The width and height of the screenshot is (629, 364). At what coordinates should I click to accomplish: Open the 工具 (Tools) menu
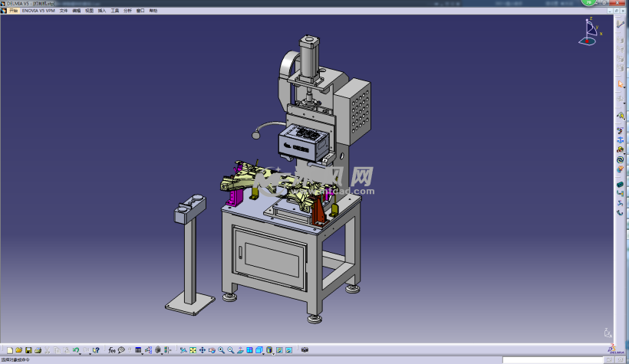115,11
